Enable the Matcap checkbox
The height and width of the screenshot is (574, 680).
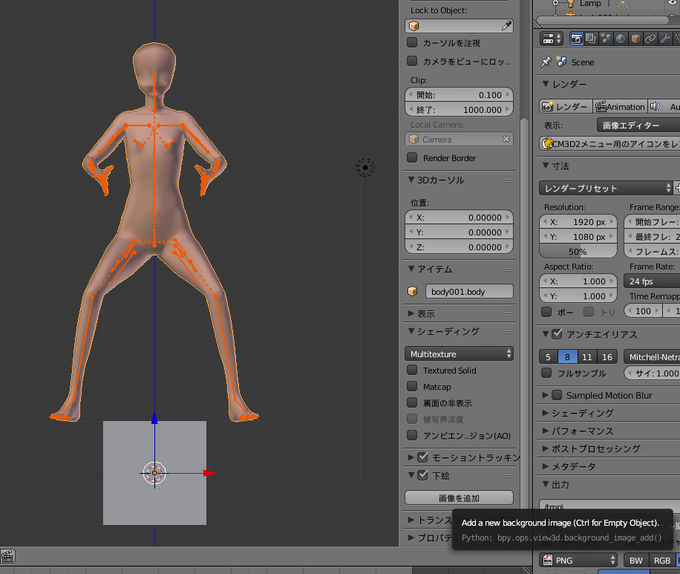point(412,386)
